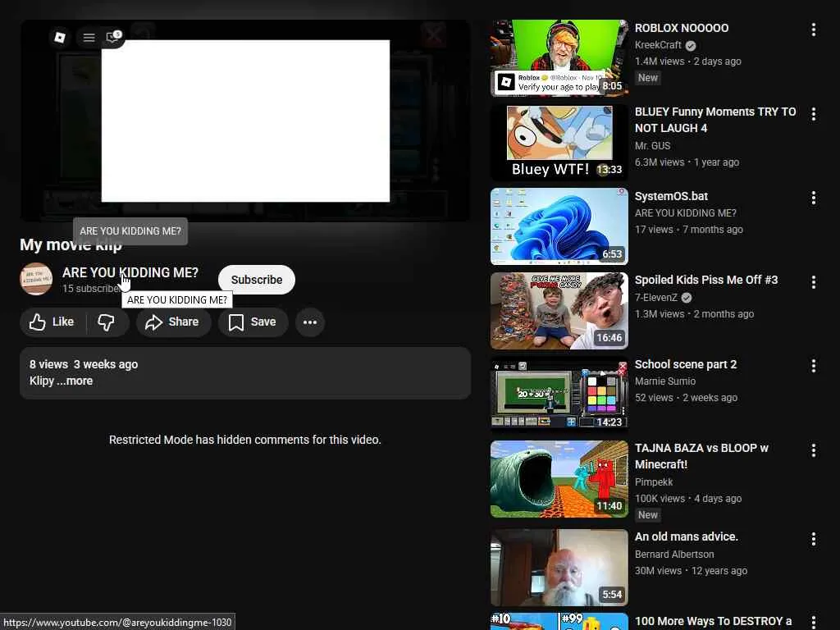Subscribe to ARE YOU KIDDING ME? channel
This screenshot has height=630, width=840.
click(257, 280)
